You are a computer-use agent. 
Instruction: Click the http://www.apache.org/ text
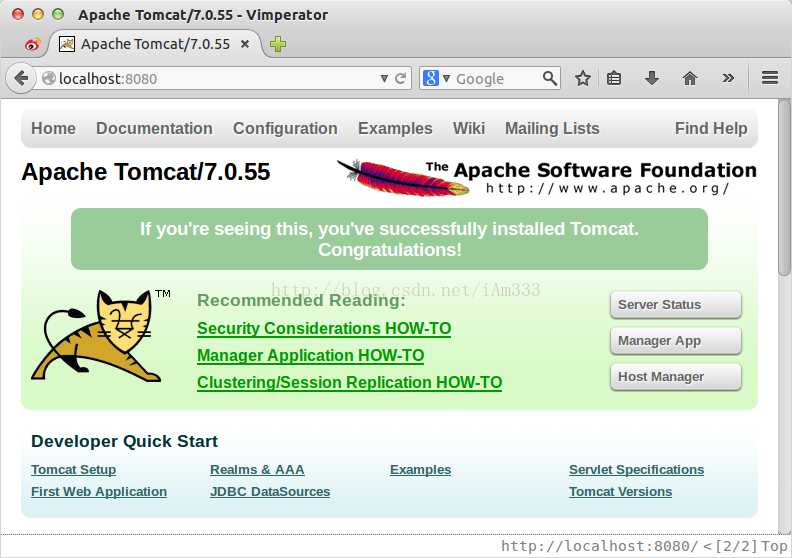[x=608, y=188]
